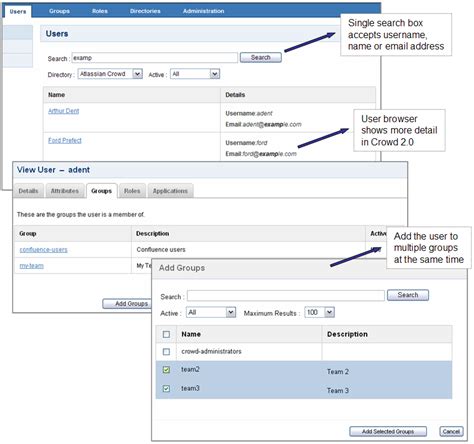474x444 pixels.
Task: Open the Arthur Dent user link
Action: 64,111
